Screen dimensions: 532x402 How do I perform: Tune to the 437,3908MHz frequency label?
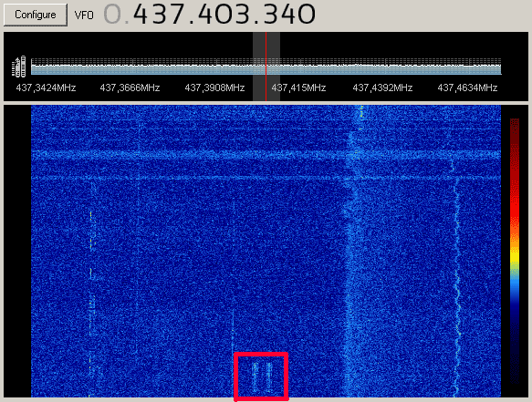click(214, 88)
